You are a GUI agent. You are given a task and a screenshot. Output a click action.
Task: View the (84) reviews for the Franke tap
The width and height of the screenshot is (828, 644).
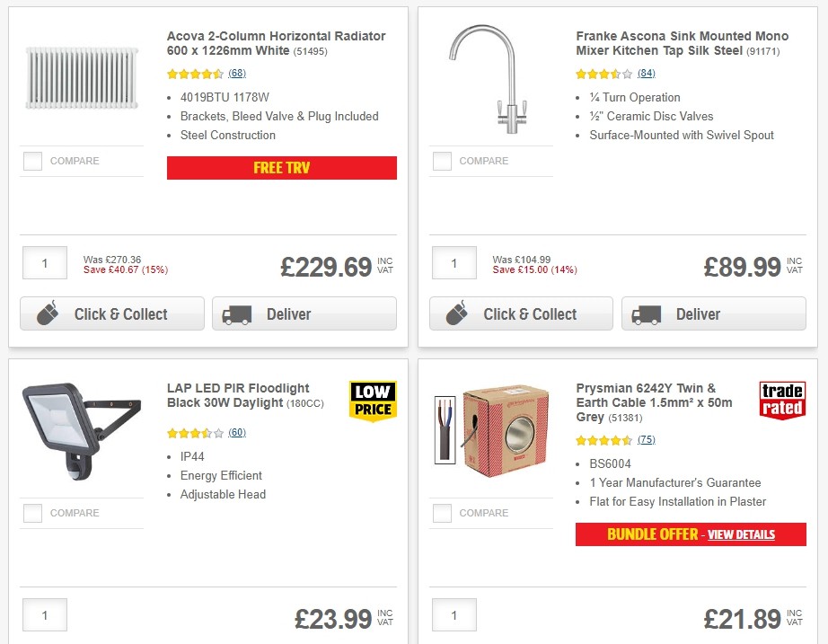click(646, 73)
